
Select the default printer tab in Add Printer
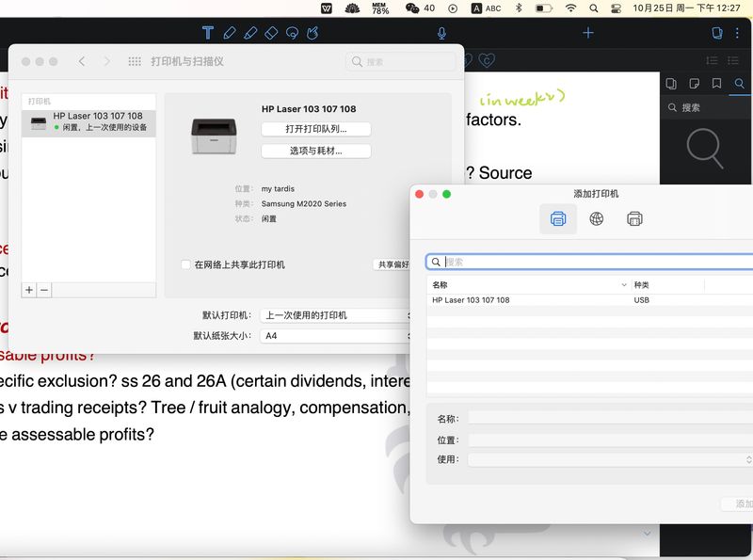click(x=558, y=219)
